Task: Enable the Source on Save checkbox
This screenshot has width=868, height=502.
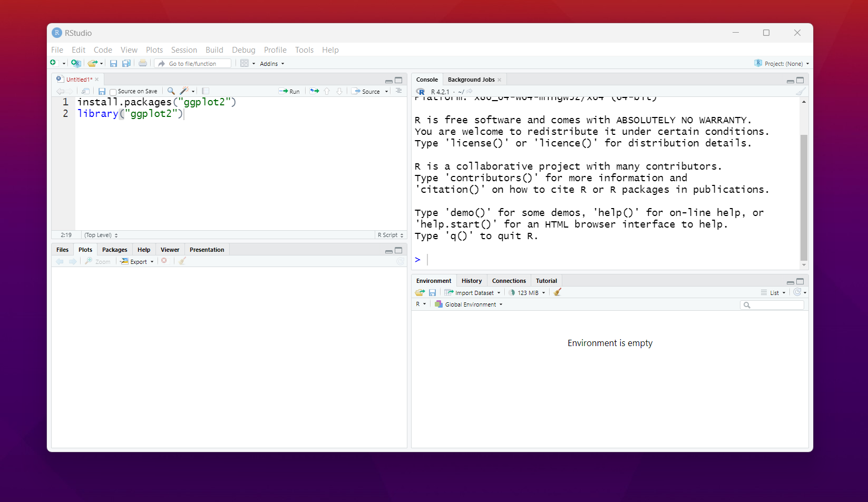Action: coord(113,92)
